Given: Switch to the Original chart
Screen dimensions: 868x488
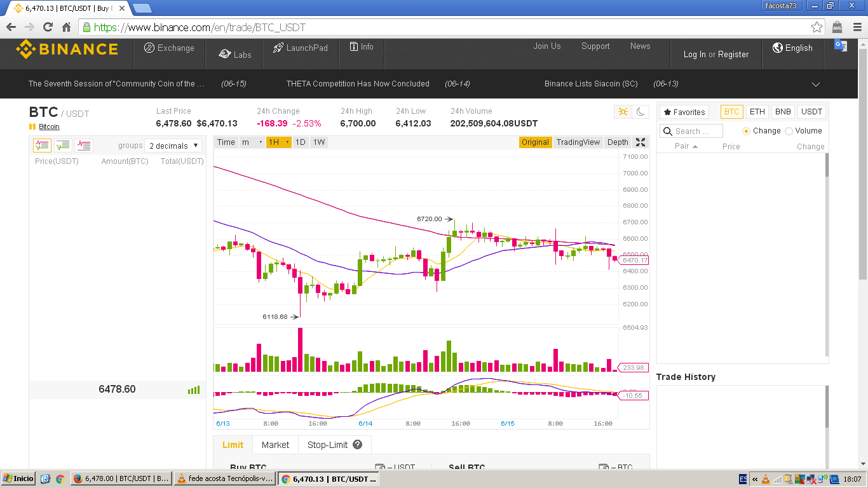Looking at the screenshot, I should (x=535, y=142).
